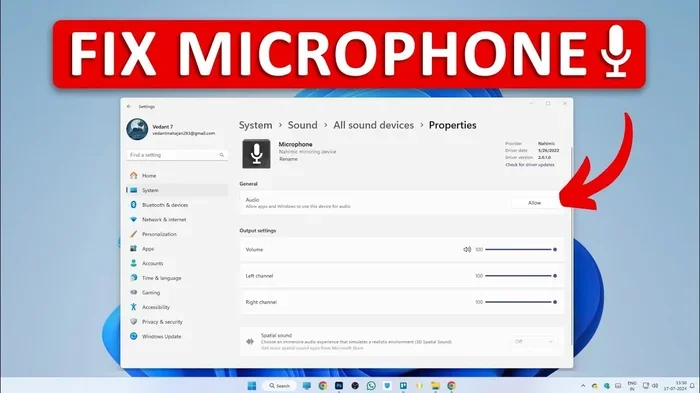Open Get more spatial sound apps link
Screen dimensions: 700x393
(312, 348)
